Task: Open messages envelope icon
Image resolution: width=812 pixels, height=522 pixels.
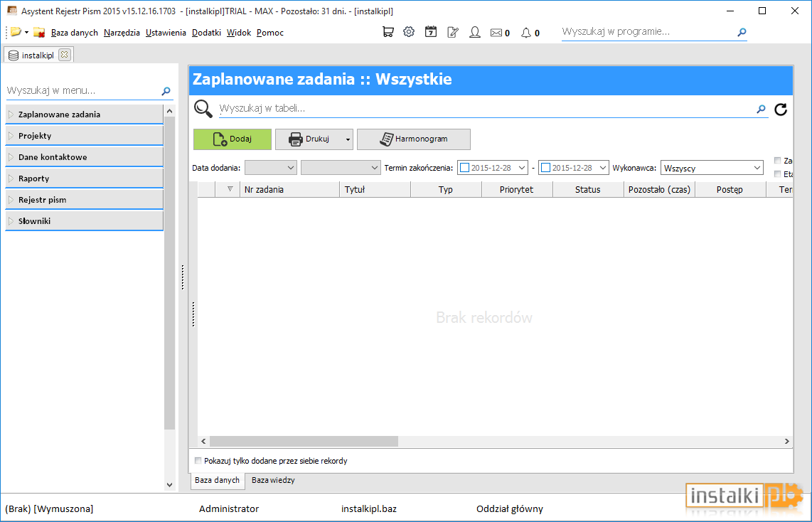Action: (496, 33)
